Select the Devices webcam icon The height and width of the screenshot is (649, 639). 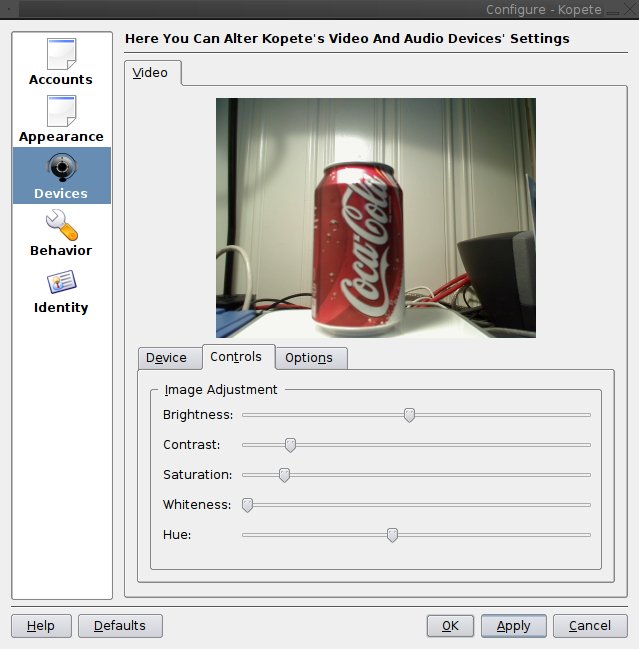point(62,167)
